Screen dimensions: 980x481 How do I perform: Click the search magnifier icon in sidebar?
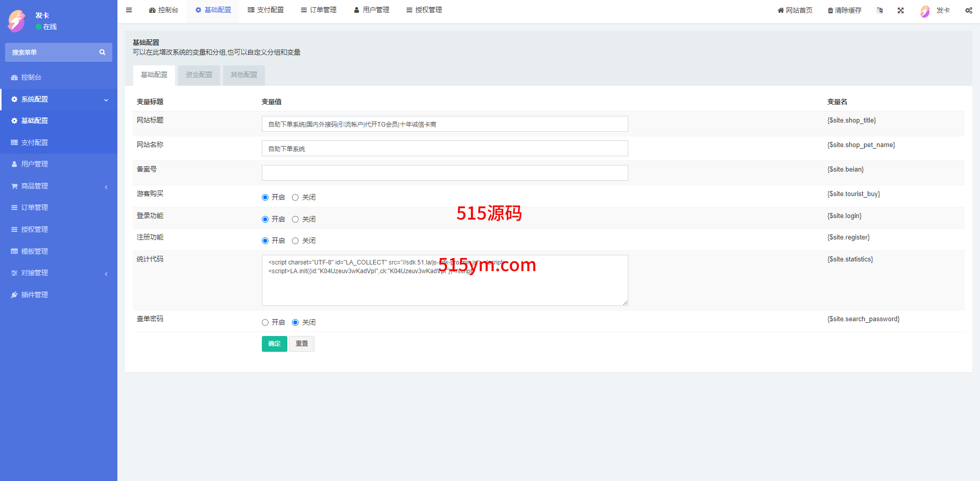click(102, 52)
